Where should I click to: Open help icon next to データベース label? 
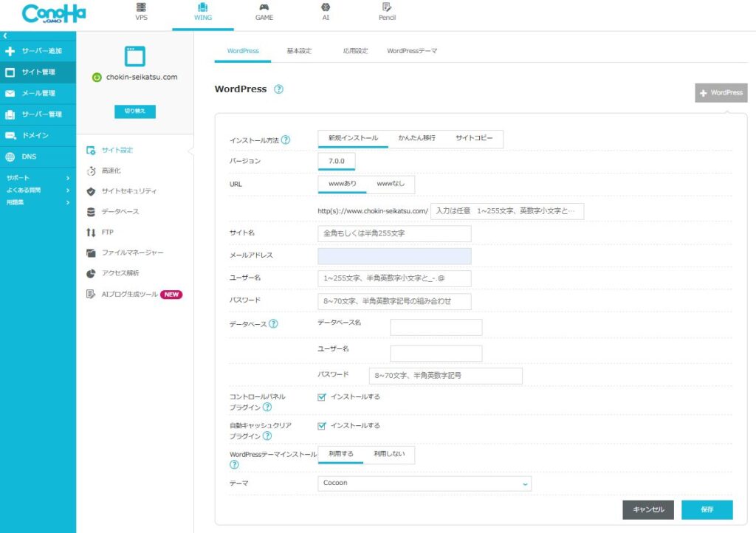[x=273, y=324]
